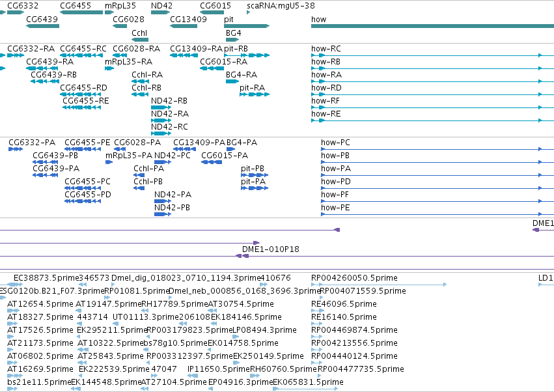
Task: Click the CG6455 gene feature
Action: pos(81,12)
